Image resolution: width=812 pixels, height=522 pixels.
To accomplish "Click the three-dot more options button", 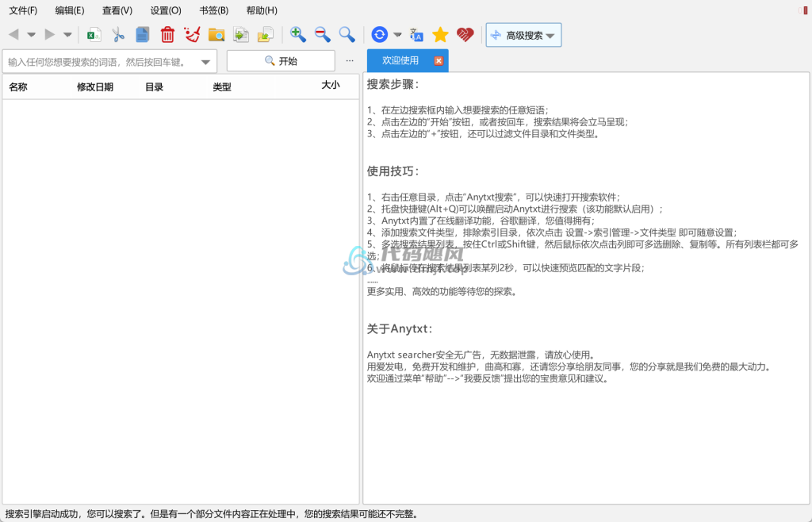I will 350,60.
